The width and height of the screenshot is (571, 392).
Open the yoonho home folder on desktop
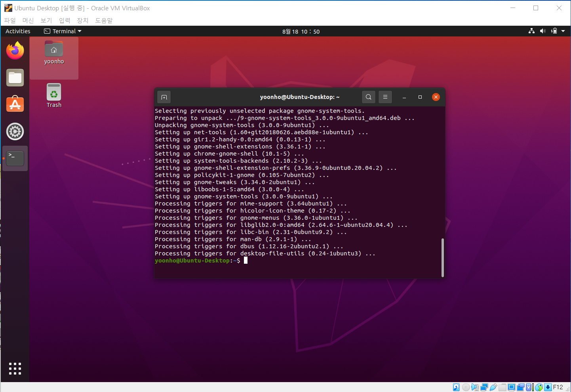click(x=54, y=53)
